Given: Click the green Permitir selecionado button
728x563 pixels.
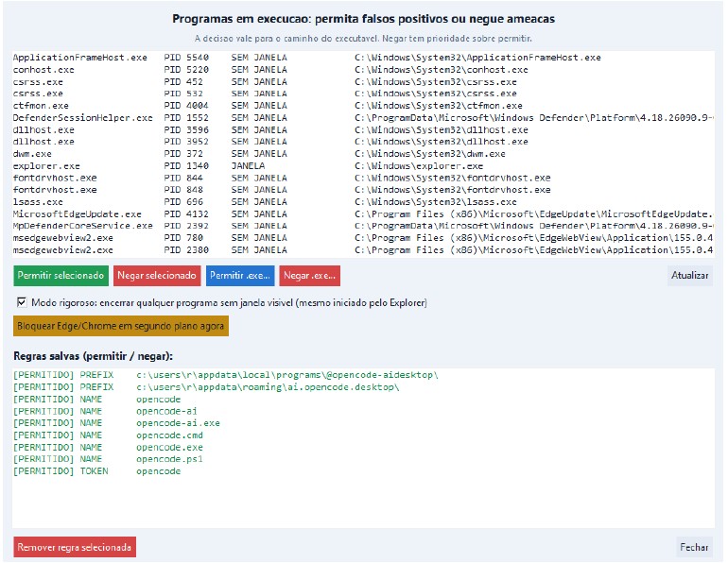Looking at the screenshot, I should (61, 276).
